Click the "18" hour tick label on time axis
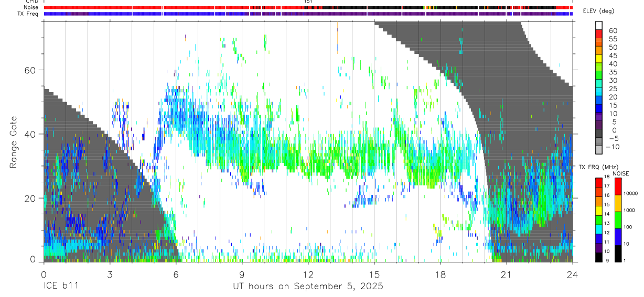 click(441, 274)
